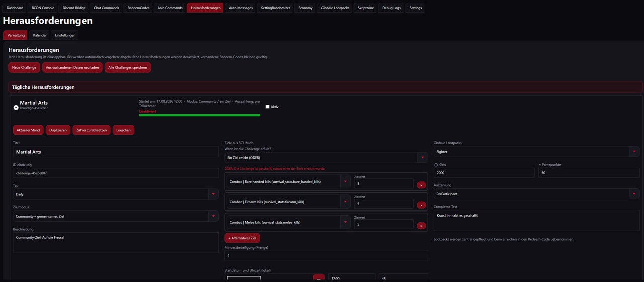644x282 pixels.
Task: Open the Typ dropdown showing Daily
Action: click(x=116, y=194)
